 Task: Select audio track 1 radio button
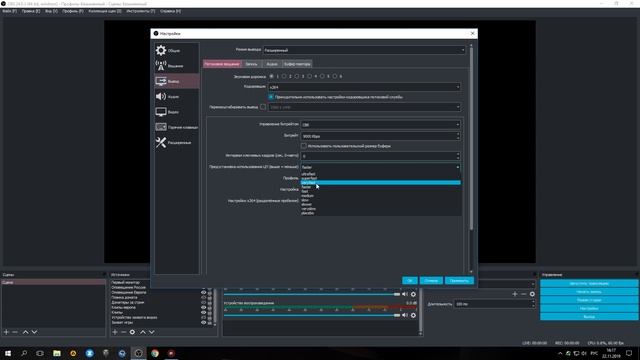point(271,76)
